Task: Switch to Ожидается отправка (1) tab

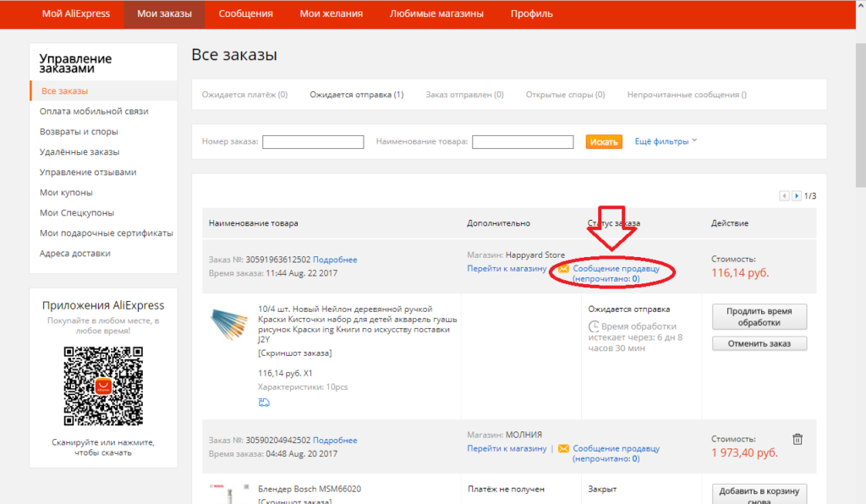Action: (x=356, y=95)
